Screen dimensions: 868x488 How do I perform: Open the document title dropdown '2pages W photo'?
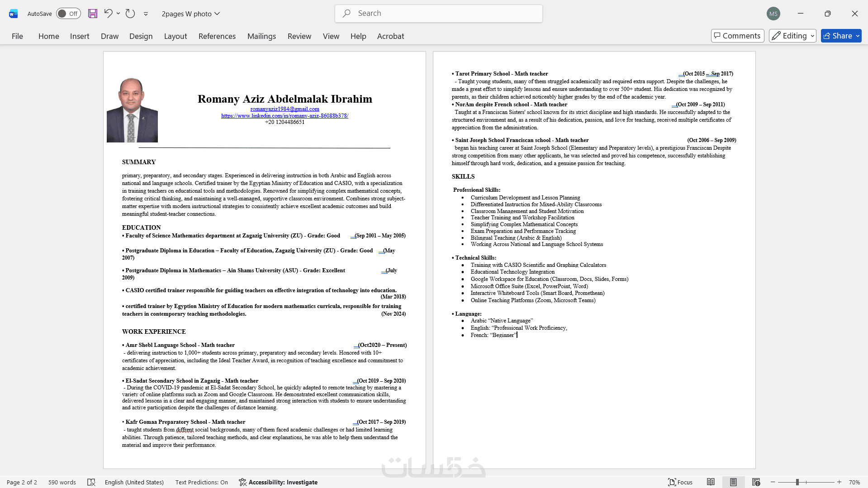click(x=191, y=14)
